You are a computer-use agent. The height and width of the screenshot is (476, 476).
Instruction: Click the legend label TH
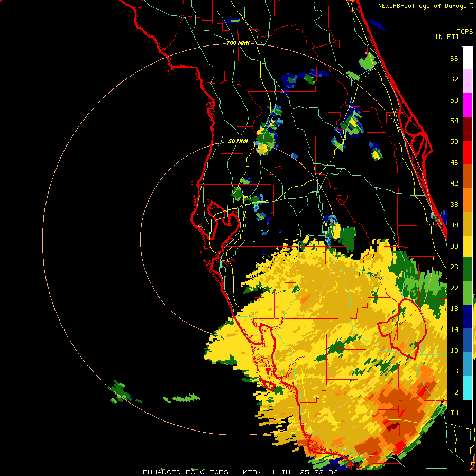point(454,413)
